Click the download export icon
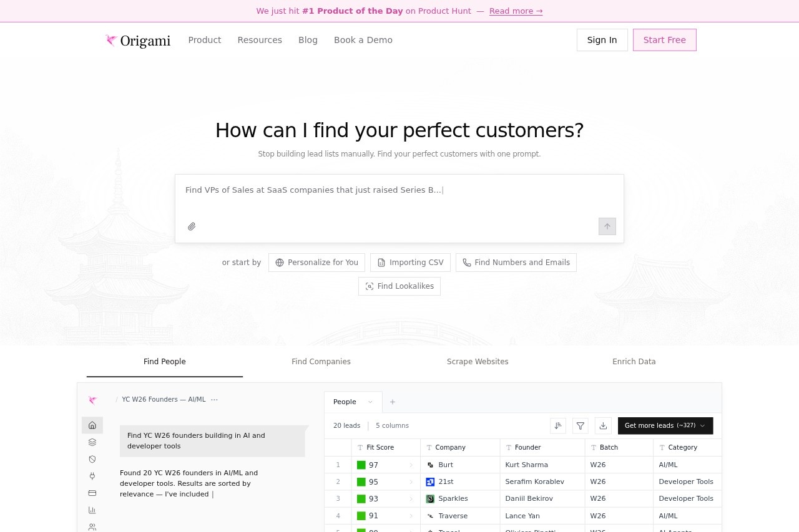The image size is (799, 532). click(603, 426)
